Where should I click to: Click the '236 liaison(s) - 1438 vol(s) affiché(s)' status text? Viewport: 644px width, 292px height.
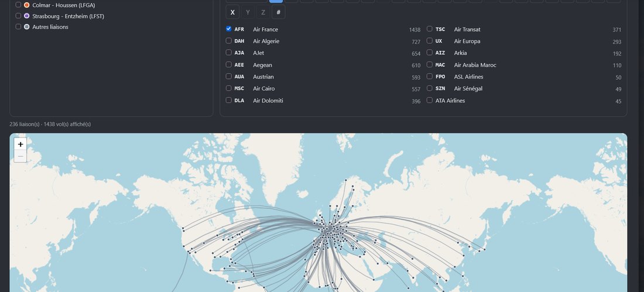tap(50, 124)
